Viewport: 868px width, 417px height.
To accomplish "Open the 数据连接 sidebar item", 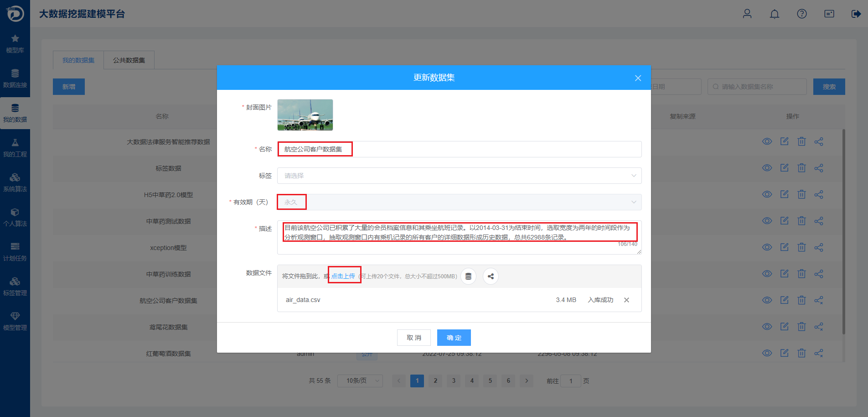I will [15, 79].
